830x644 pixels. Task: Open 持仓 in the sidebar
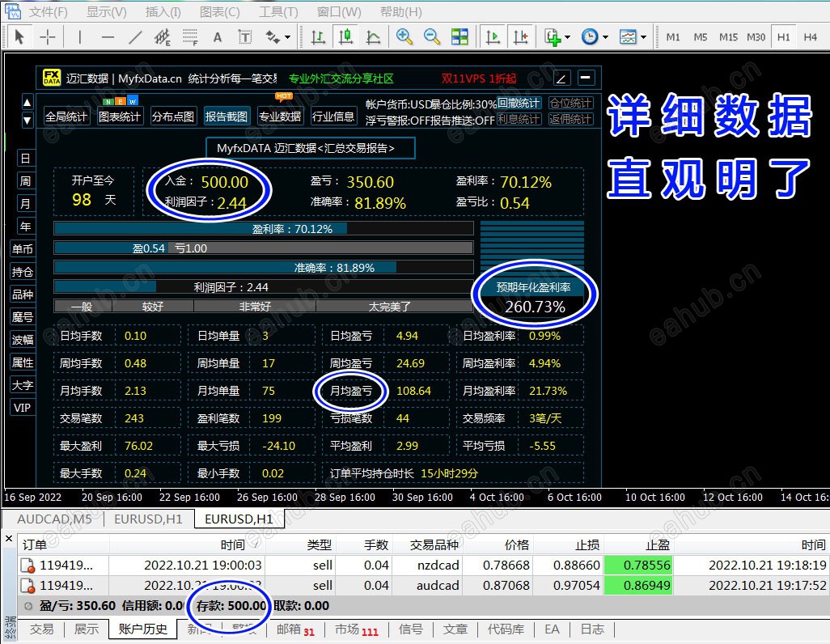[22, 272]
